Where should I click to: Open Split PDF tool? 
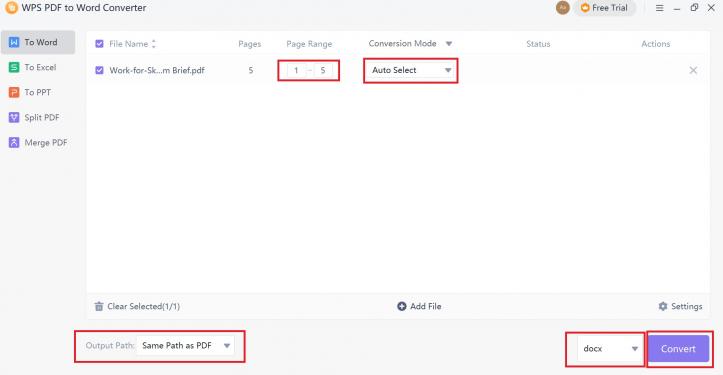34,118
